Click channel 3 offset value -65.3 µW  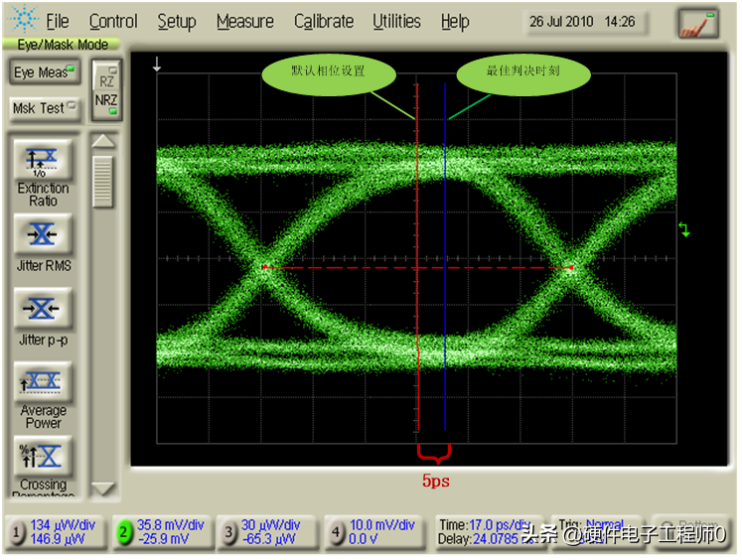pyautogui.click(x=268, y=539)
